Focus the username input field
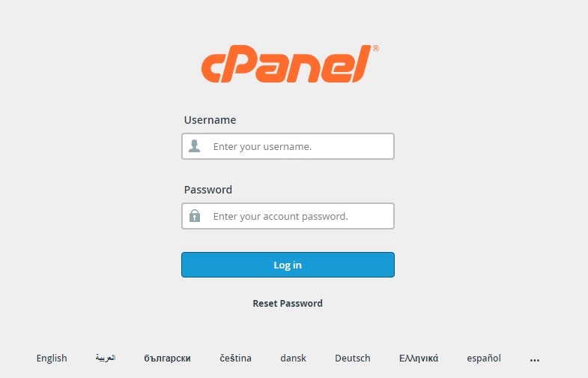 point(300,146)
